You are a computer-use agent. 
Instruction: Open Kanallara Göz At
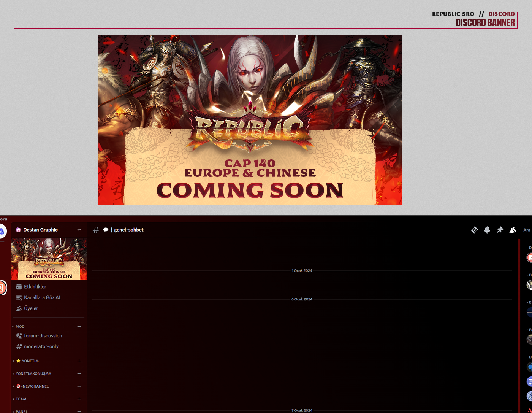[x=42, y=297]
